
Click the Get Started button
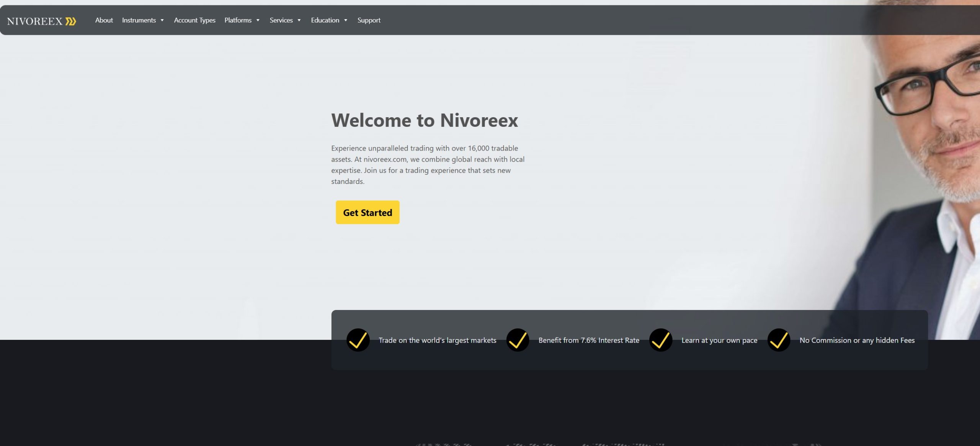click(367, 212)
